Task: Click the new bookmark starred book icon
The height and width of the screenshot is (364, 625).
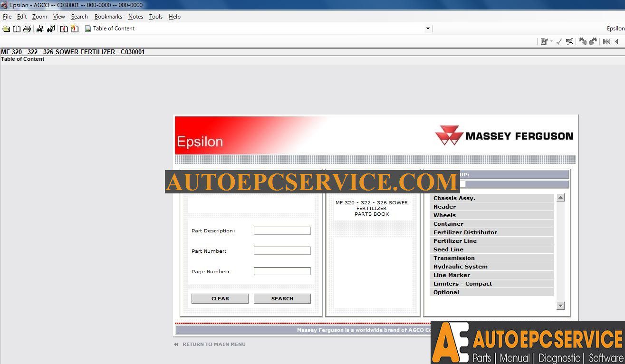Action: (x=75, y=29)
